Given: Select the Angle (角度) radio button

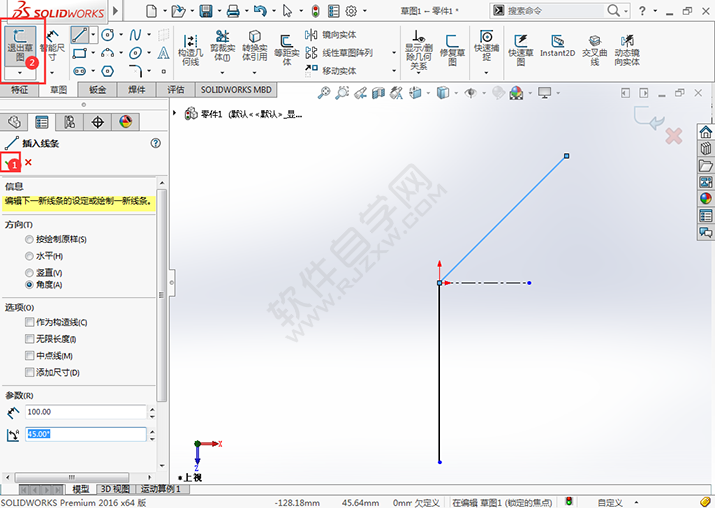Looking at the screenshot, I should pos(29,285).
